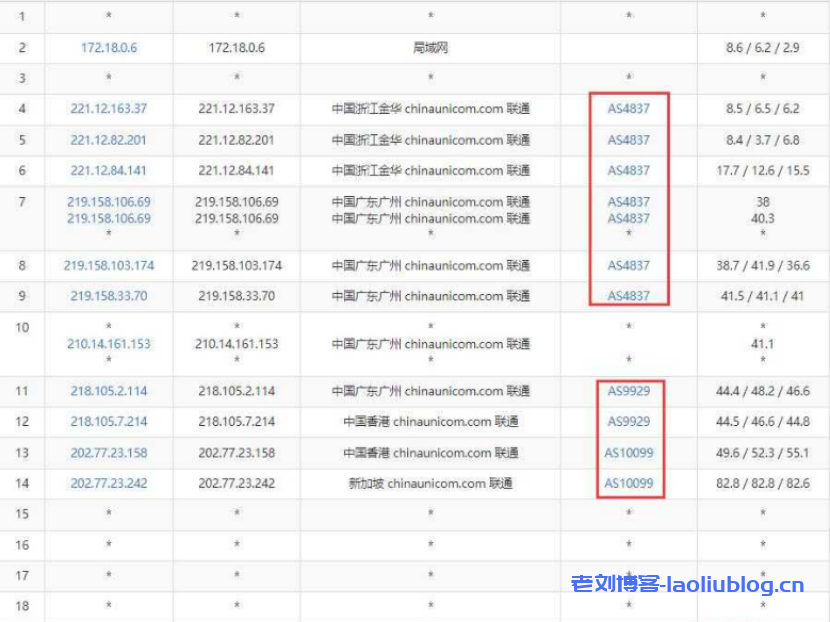This screenshot has height=622, width=830.
Task: Click the 局域网 location cell in hop 2
Action: click(430, 48)
